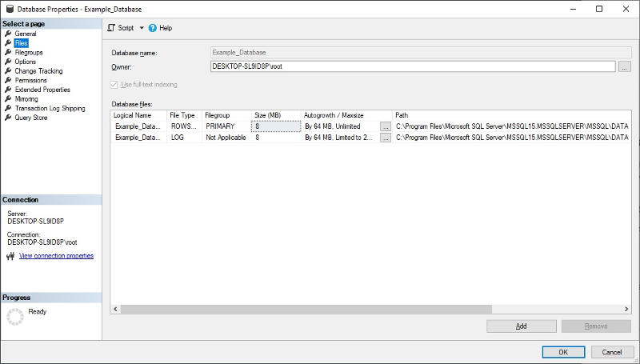Screen dimensions: 640x364
Task: Minimize the Database Properties window
Action: tap(573, 9)
